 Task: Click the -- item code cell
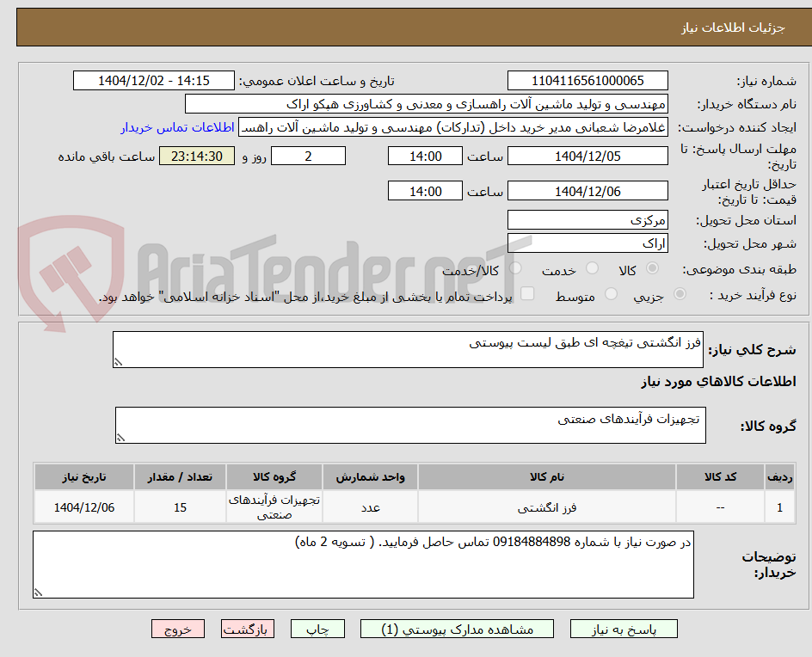(720, 507)
